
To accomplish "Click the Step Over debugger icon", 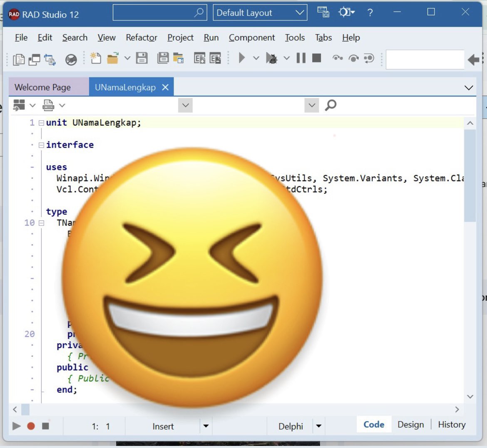I will point(353,58).
